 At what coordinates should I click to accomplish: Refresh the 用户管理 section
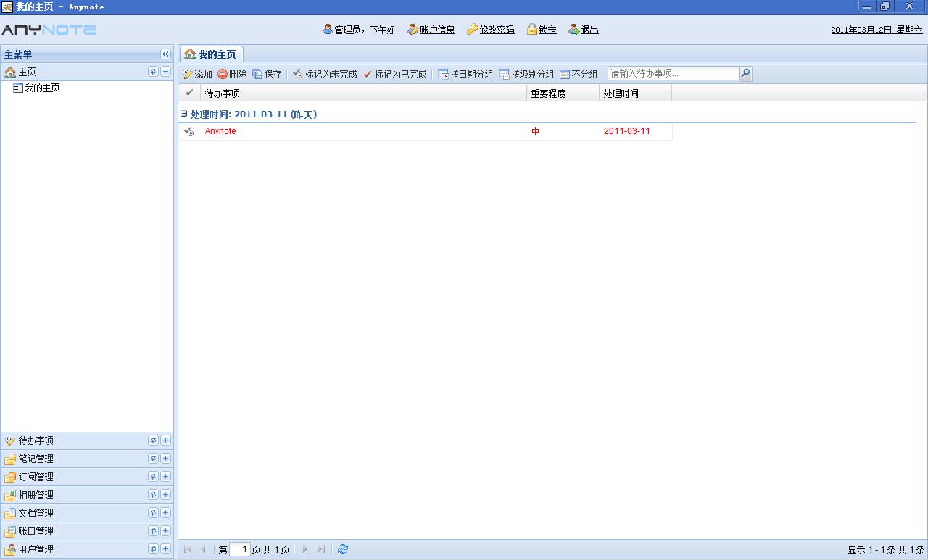(153, 548)
